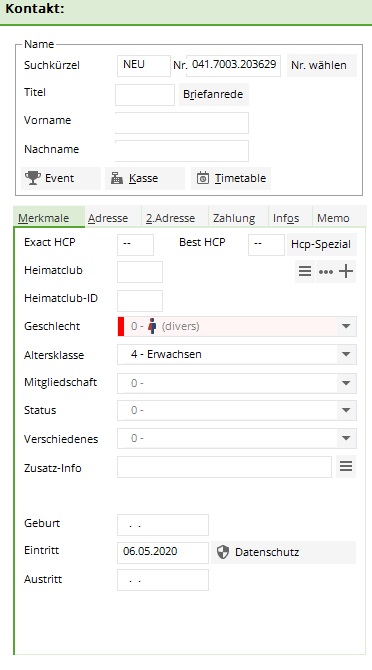The width and height of the screenshot is (372, 670).
Task: Expand the Status dropdown arrow
Action: 346,410
